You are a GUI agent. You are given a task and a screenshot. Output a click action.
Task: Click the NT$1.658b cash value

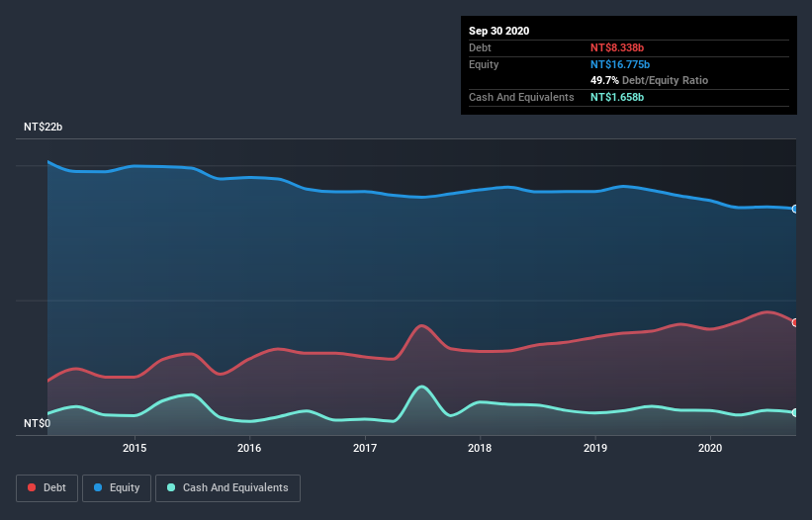click(617, 97)
